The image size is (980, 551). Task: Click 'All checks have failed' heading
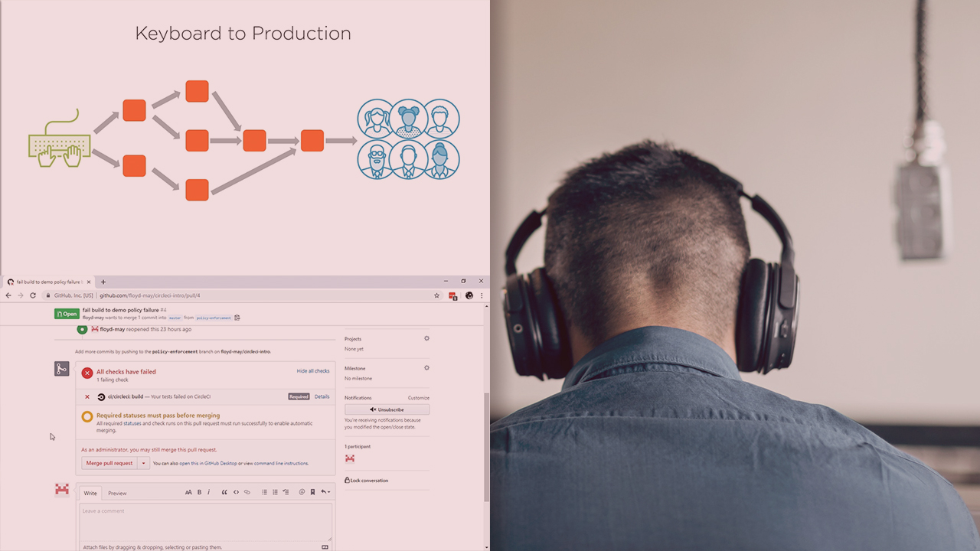pyautogui.click(x=126, y=372)
